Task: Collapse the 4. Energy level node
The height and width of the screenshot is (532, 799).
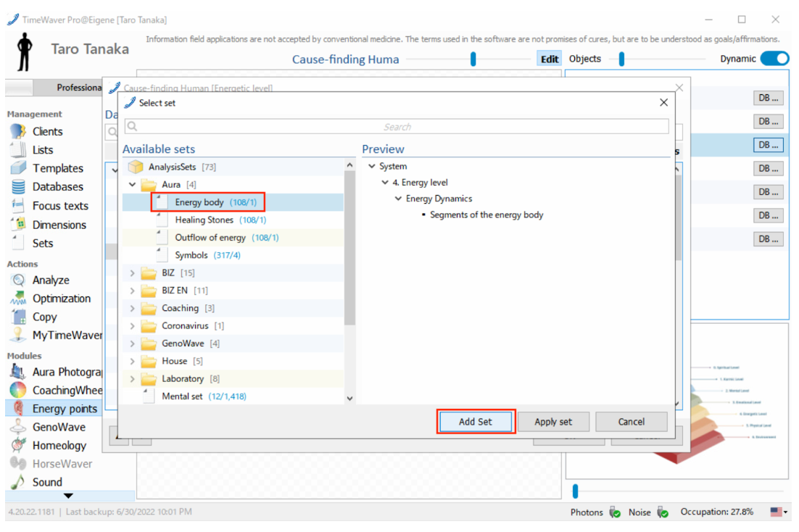Action: [385, 183]
